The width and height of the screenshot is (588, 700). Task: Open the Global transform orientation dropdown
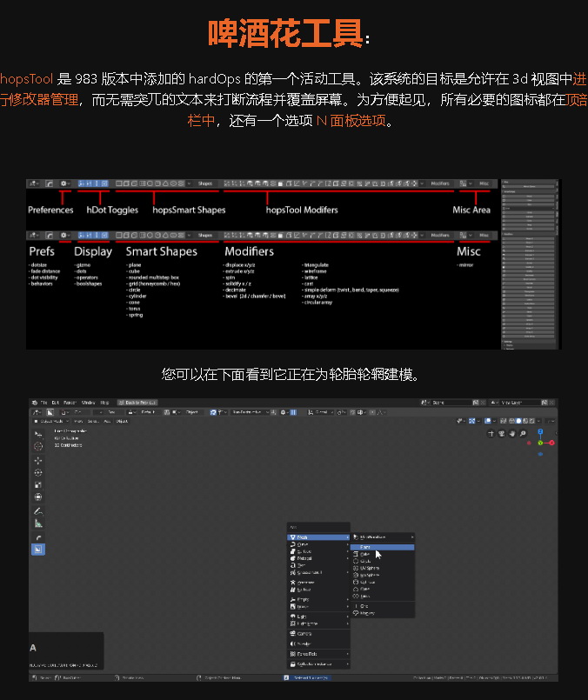321,412
